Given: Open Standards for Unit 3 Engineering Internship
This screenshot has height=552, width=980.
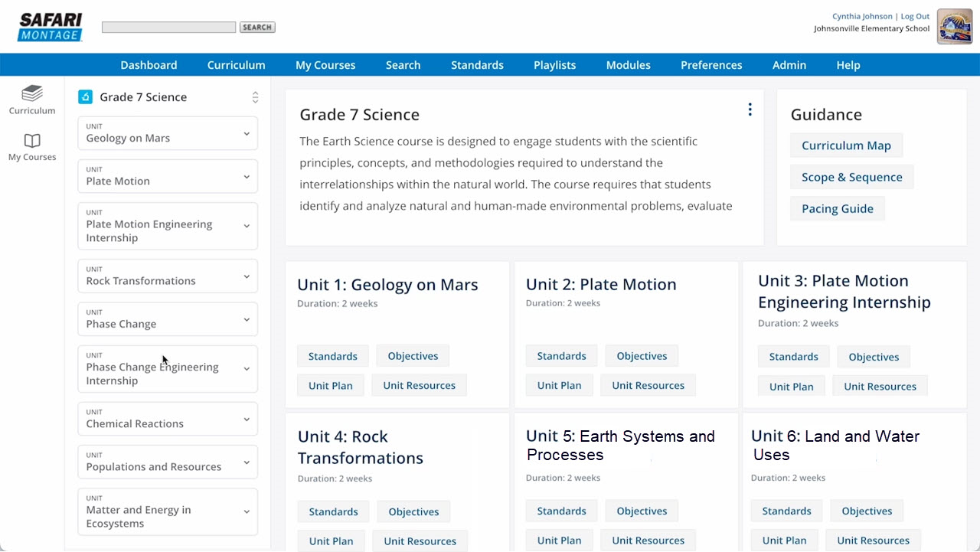Looking at the screenshot, I should click(793, 357).
